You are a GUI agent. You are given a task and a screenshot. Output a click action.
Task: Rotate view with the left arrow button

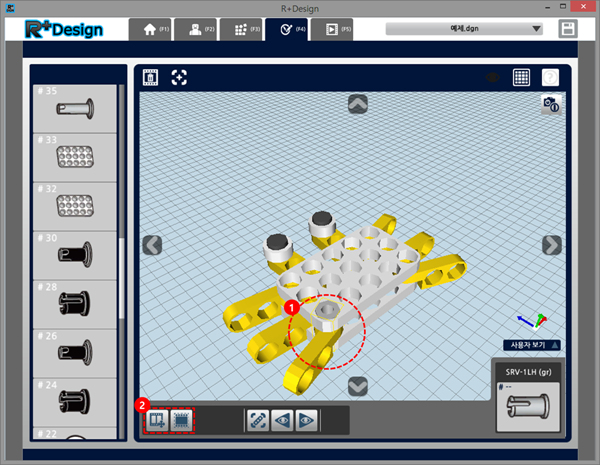coord(152,245)
